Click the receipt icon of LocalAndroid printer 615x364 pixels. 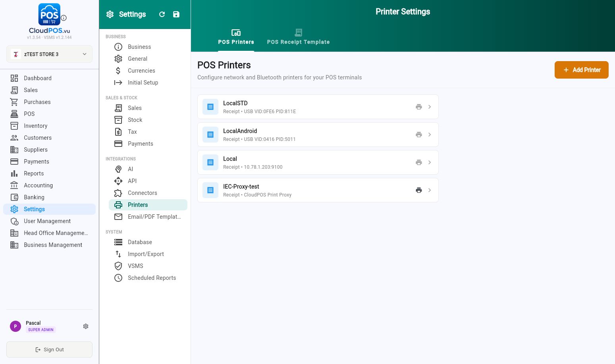[x=210, y=135]
